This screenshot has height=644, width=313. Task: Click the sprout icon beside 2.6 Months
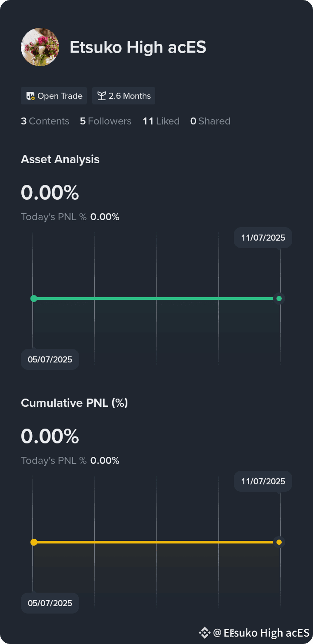[102, 96]
